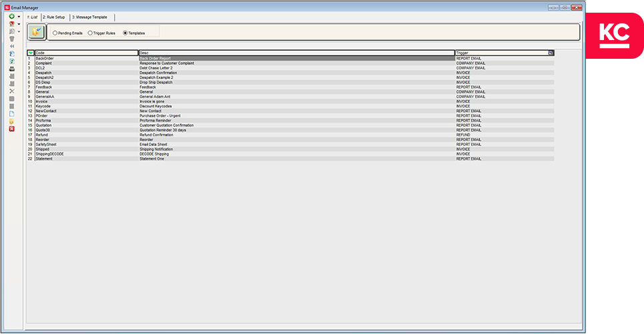644x334 pixels.
Task: Select the Pending Emails radio button
Action: (x=55, y=33)
